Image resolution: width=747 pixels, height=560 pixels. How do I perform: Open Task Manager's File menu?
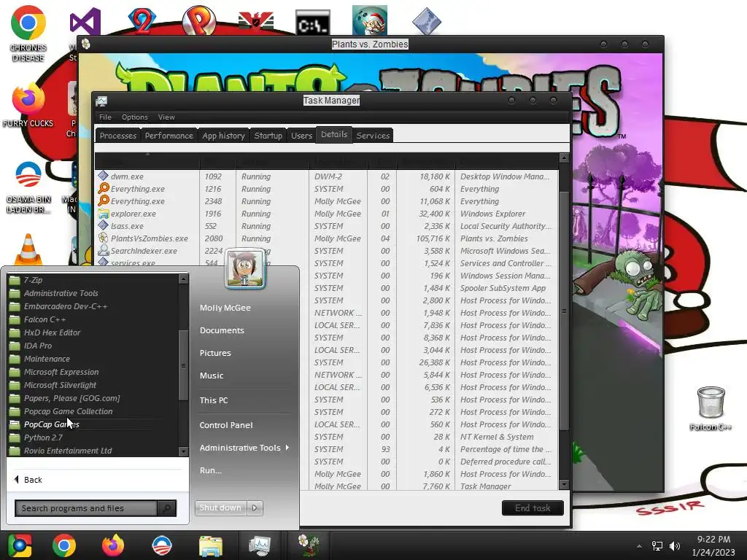click(x=105, y=117)
